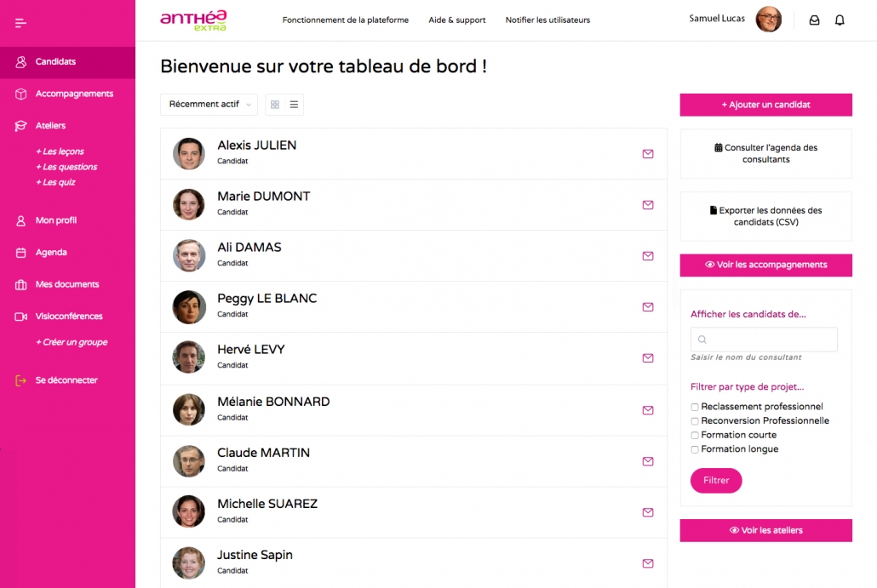Click envelope icon for Alexis JULIEN

[648, 154]
